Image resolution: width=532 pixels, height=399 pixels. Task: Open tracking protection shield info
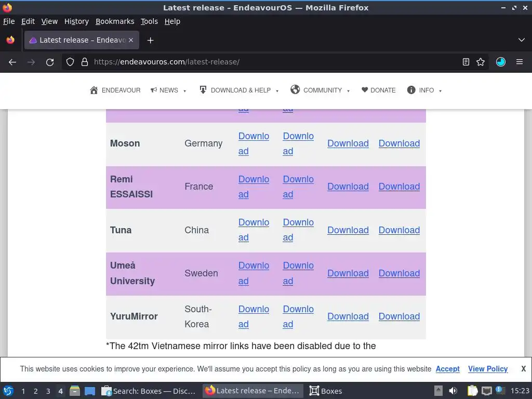pos(70,62)
